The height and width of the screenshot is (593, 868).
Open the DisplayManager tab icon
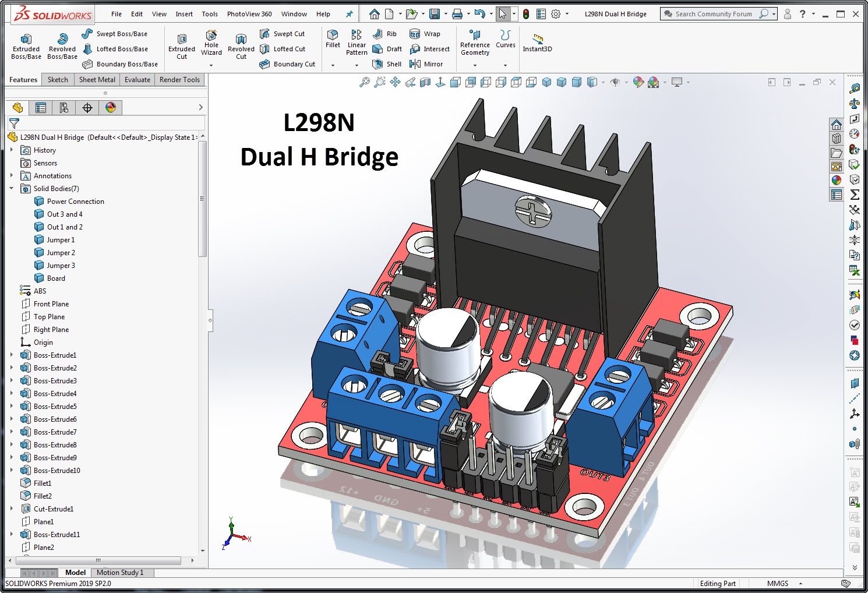pos(111,108)
